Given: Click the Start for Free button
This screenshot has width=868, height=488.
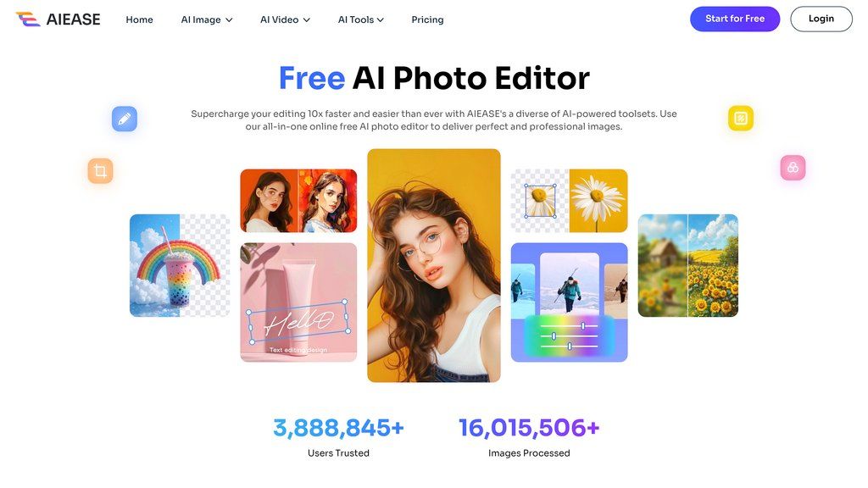Looking at the screenshot, I should click(x=735, y=19).
